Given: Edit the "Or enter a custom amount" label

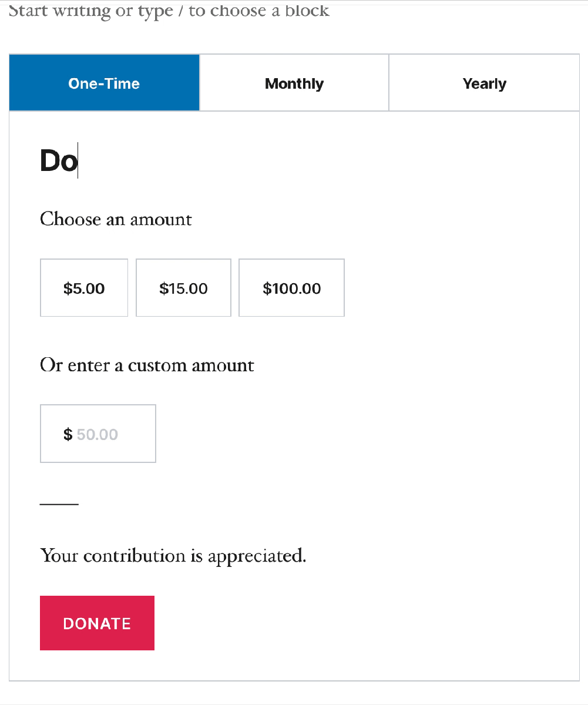Looking at the screenshot, I should 147,365.
